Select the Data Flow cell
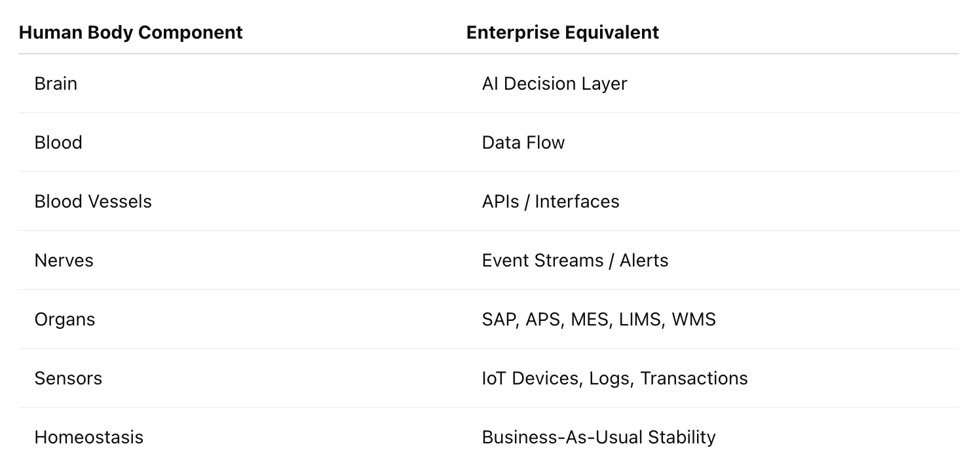Image resolution: width=980 pixels, height=465 pixels. 523,143
